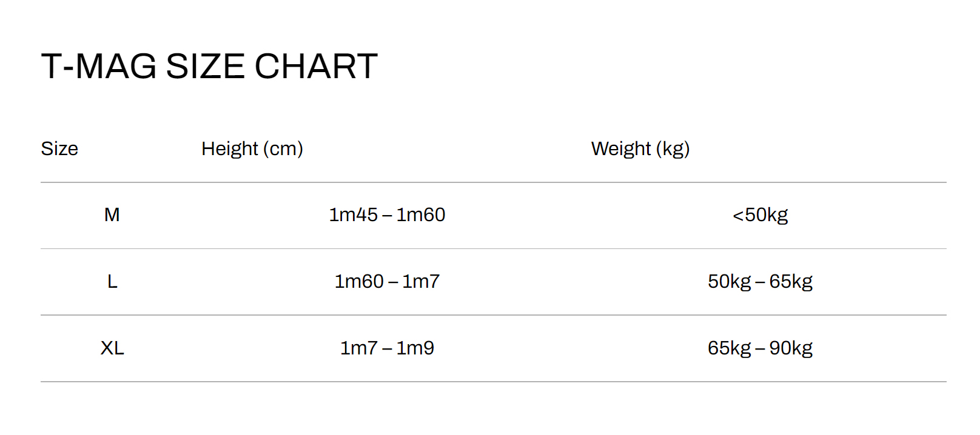Click the 90kg value in XL row
980x435 pixels.
791,348
